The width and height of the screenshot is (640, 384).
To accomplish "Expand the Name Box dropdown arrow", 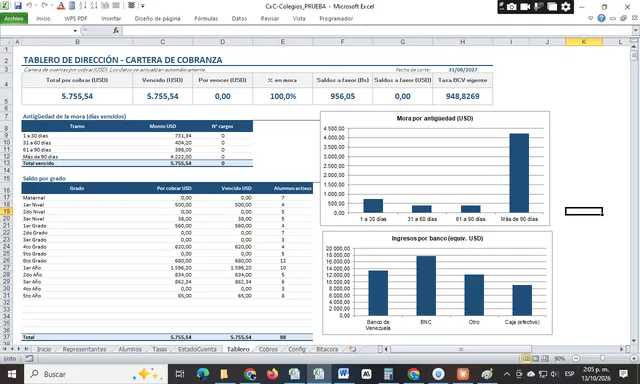I will tap(75, 31).
